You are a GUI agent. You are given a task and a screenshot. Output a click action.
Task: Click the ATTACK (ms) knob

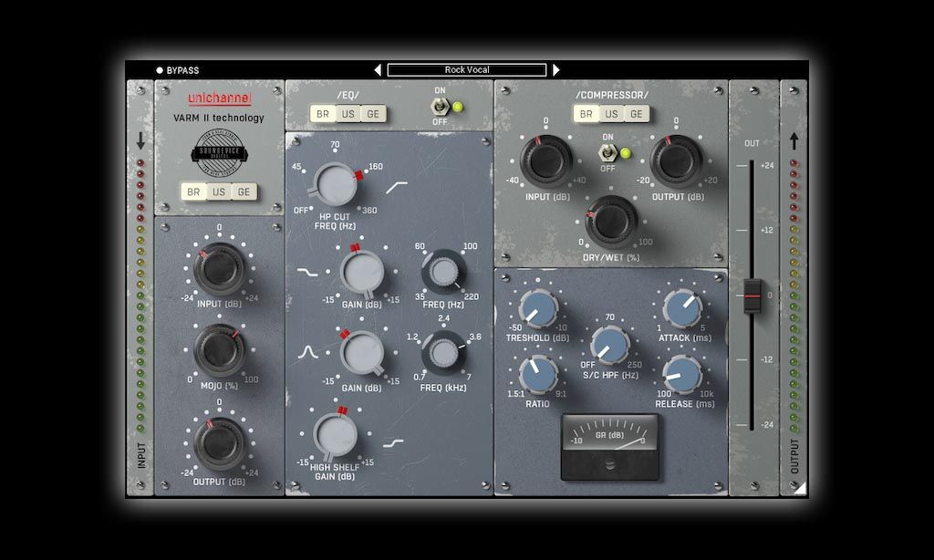[682, 308]
